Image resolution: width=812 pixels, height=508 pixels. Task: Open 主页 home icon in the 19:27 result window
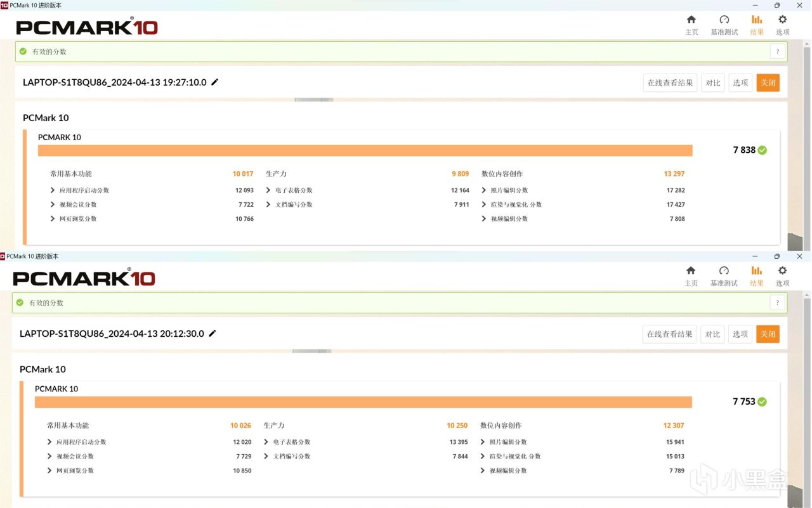(691, 20)
